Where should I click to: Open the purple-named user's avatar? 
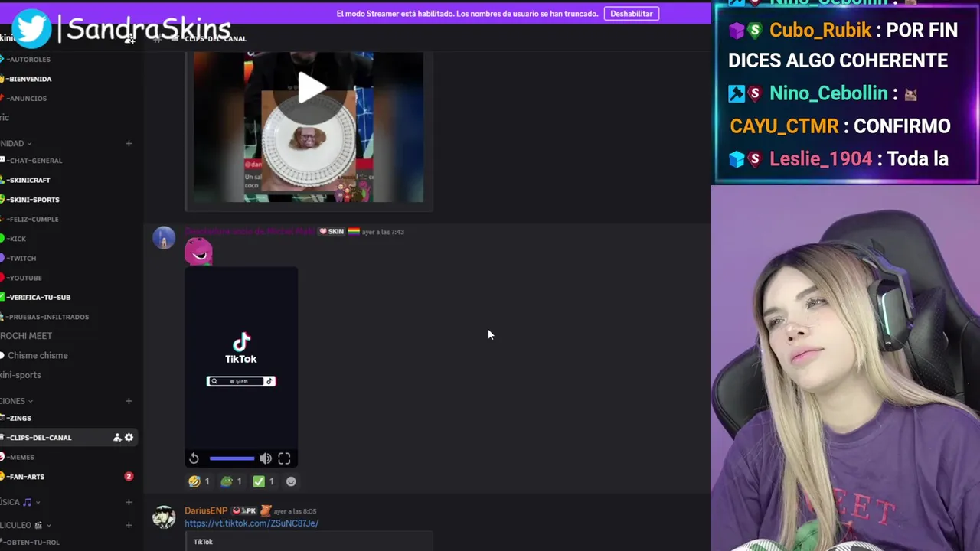(x=164, y=238)
